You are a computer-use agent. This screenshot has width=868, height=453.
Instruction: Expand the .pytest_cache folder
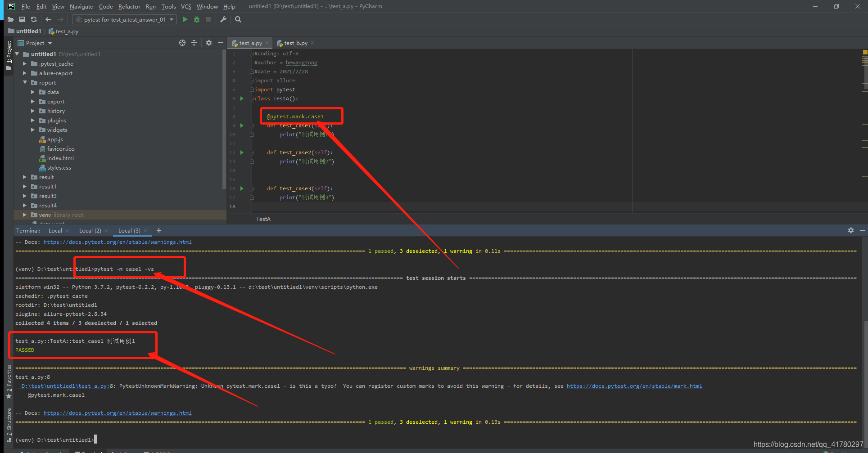point(25,64)
